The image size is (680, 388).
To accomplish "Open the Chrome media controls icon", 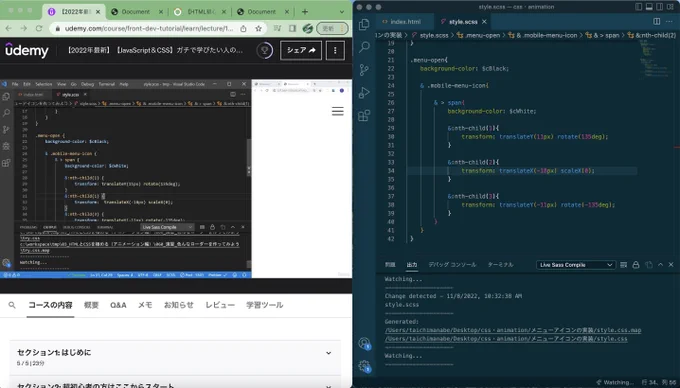I will pyautogui.click(x=277, y=29).
